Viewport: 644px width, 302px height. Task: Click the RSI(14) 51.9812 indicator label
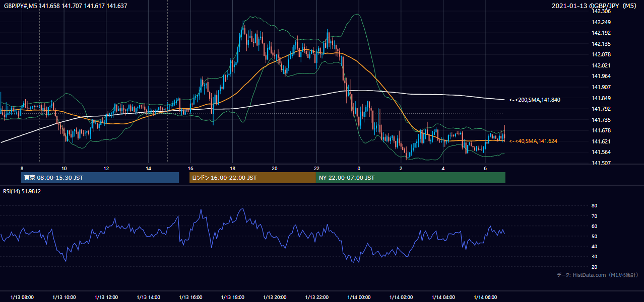click(x=22, y=191)
